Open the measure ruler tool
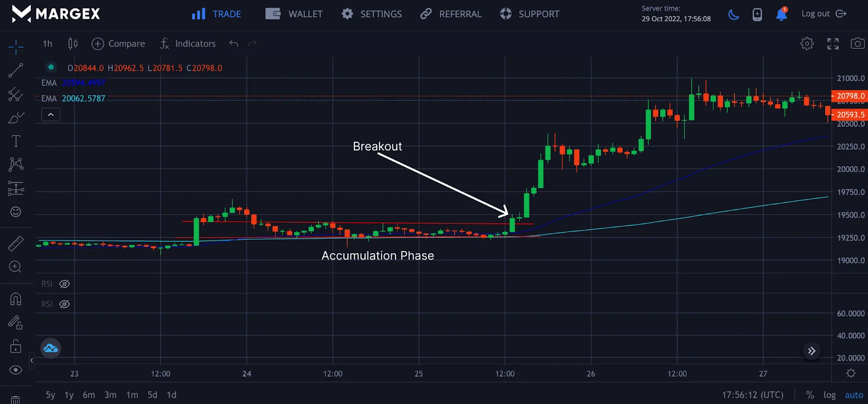Viewport: 868px width, 404px height. 16,243
